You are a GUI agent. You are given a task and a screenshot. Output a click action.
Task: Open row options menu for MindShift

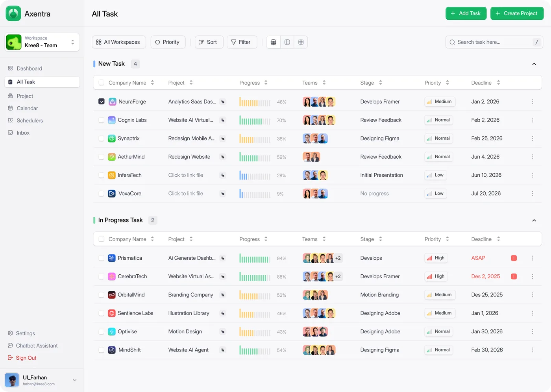tap(533, 350)
